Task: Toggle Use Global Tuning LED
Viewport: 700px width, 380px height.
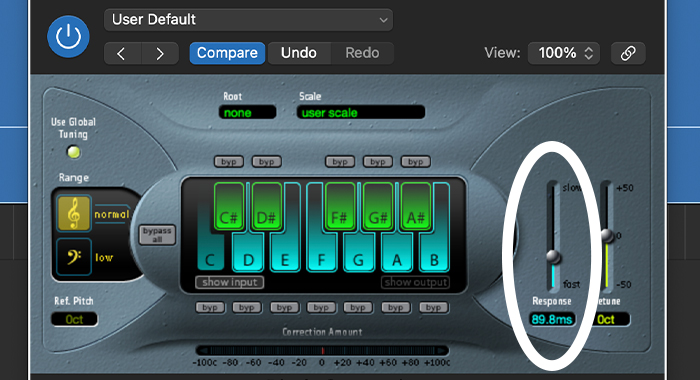Action: 74,152
